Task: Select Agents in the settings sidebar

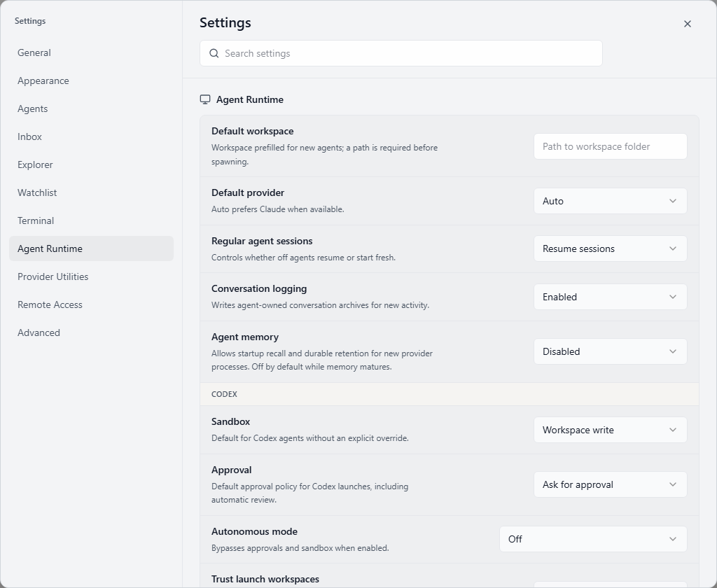Action: pyautogui.click(x=92, y=108)
